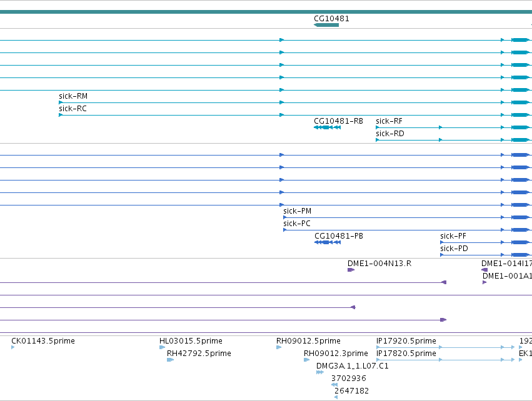
Task: Click the RH42792.5prime feature glyph
Action: 170,360
